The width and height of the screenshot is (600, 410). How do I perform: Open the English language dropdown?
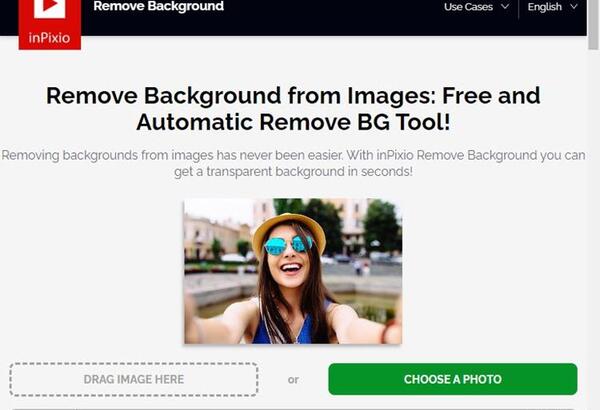pyautogui.click(x=552, y=7)
